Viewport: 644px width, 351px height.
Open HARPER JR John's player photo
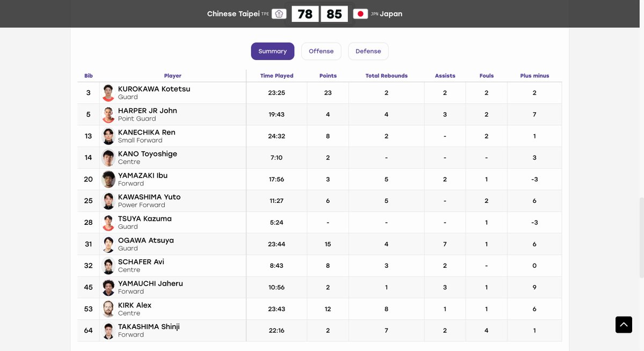[108, 114]
